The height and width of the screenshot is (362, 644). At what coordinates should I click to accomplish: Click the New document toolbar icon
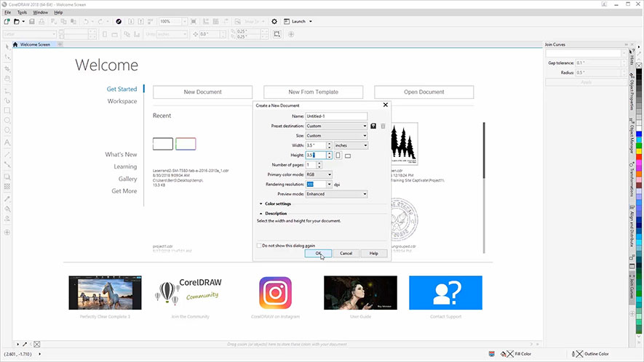(x=7, y=22)
